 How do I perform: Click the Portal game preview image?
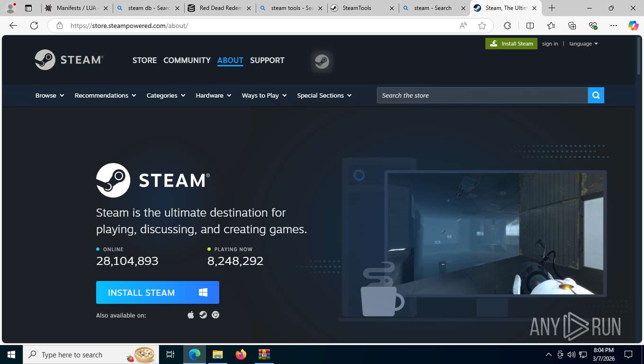495,233
